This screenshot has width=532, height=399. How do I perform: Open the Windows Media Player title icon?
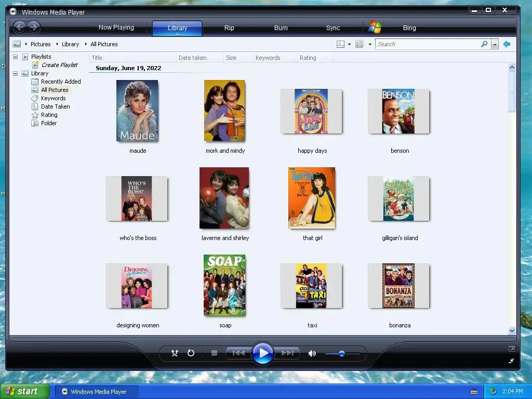pos(13,11)
